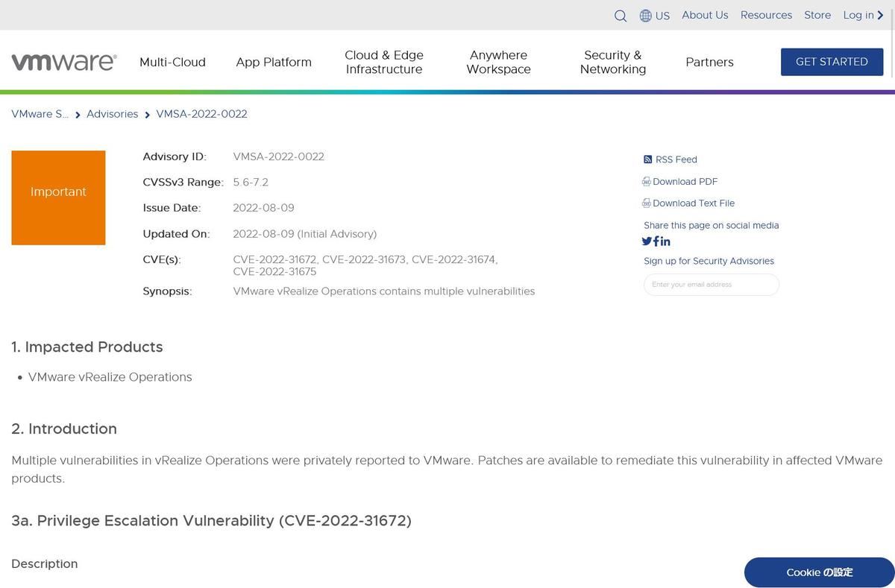
Task: Open the Cookie settings button
Action: 819,572
